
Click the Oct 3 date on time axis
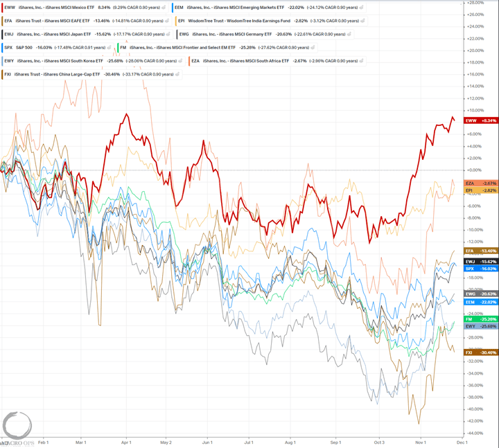tap(379, 442)
